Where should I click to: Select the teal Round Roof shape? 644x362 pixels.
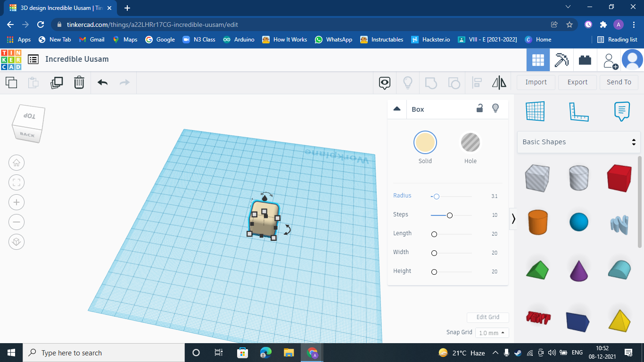click(x=619, y=269)
